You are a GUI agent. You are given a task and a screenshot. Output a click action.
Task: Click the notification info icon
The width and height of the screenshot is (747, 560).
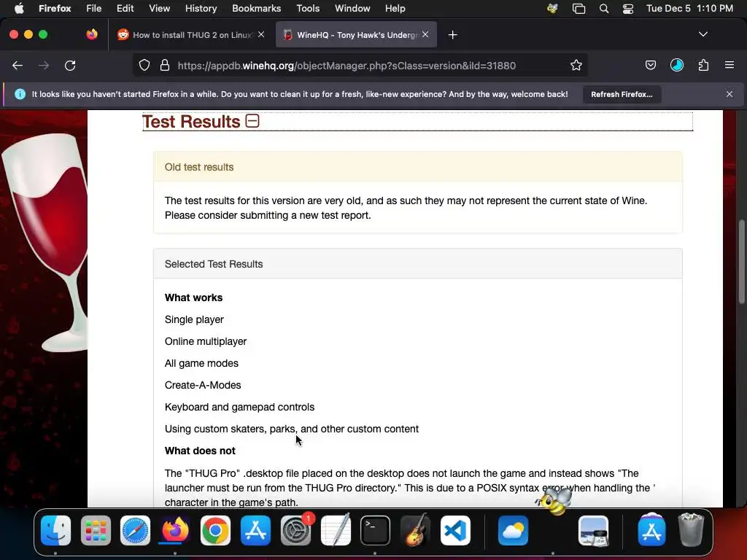point(20,94)
